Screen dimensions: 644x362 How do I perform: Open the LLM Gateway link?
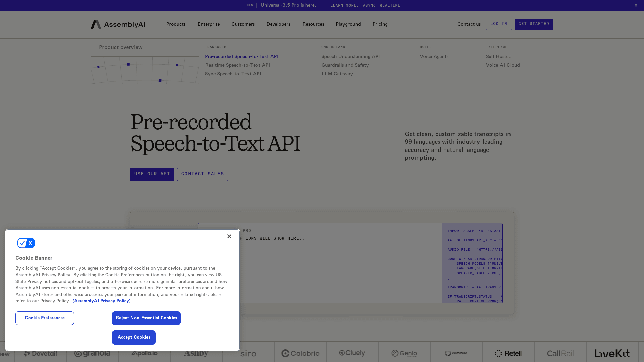337,74
